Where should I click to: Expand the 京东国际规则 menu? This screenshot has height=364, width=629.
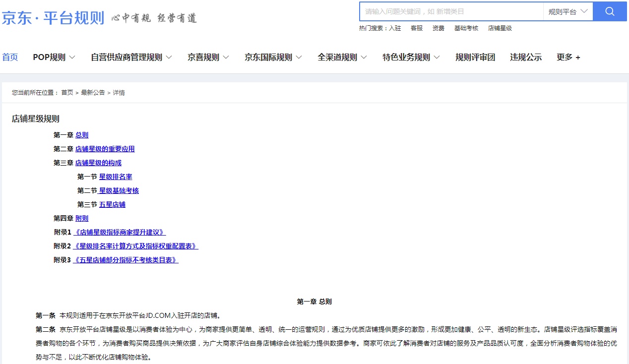pos(273,57)
